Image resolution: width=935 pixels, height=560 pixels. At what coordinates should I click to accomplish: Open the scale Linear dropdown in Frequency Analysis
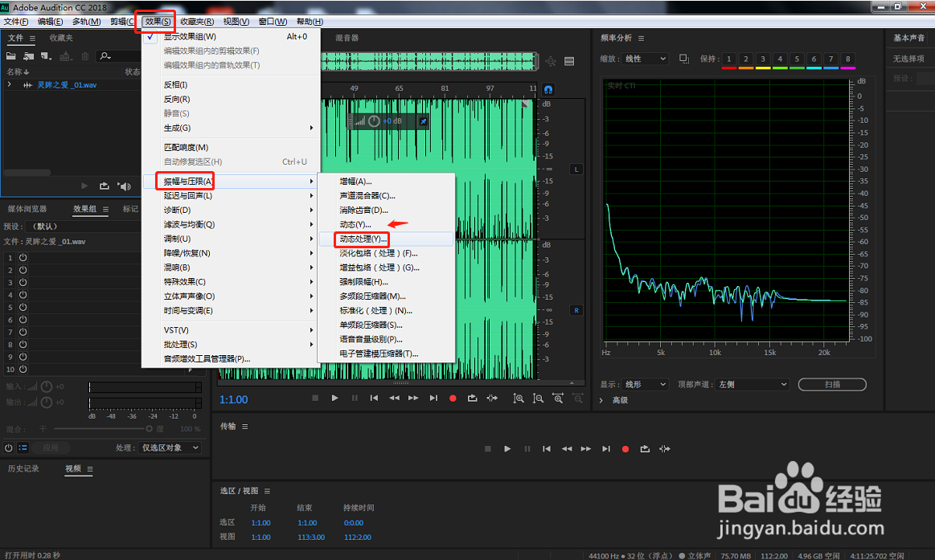coord(646,59)
